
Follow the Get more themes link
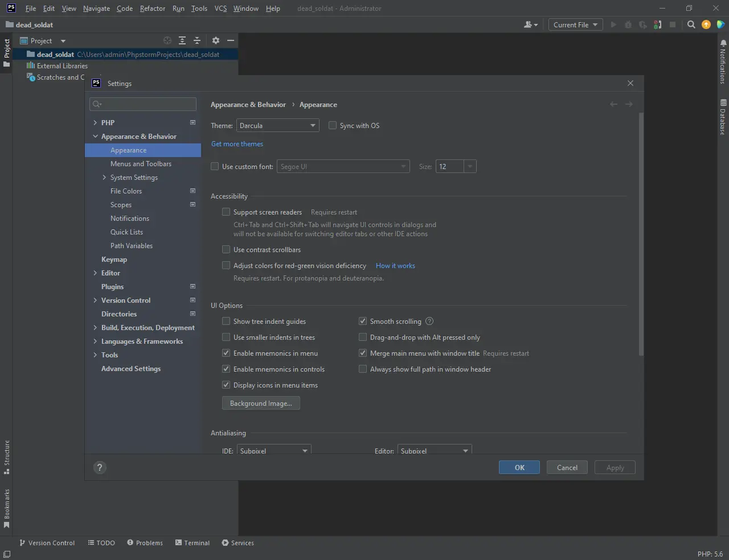coord(237,144)
